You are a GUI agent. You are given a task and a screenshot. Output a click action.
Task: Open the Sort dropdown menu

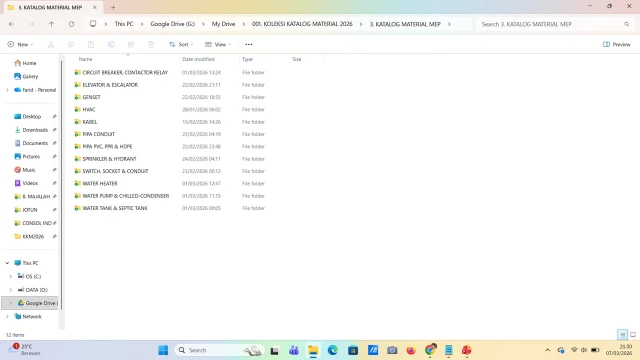click(x=181, y=44)
